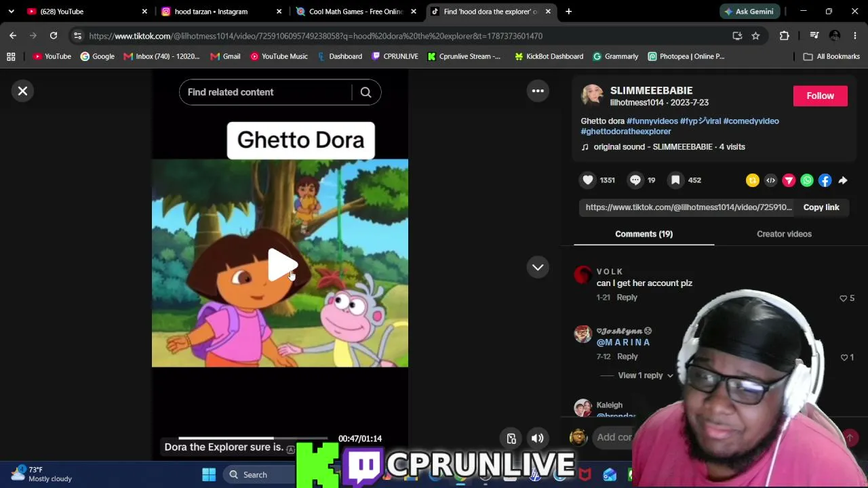Open the All Bookmarks folder
Viewport: 868px width, 488px height.
click(x=831, y=56)
